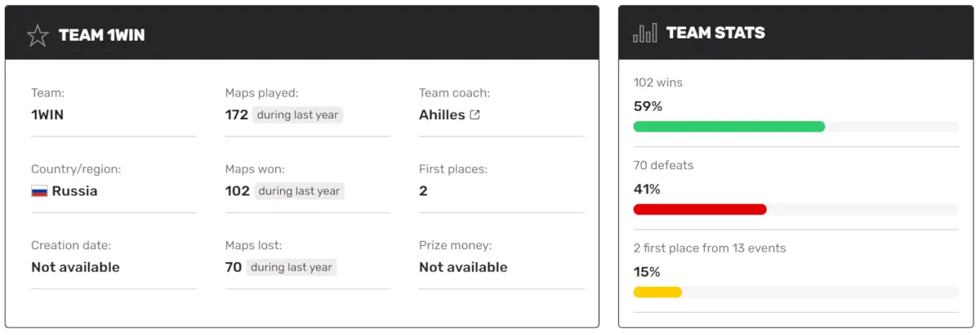Open the Ahilles coach profile link
This screenshot has width=980, height=335.
tap(442, 115)
